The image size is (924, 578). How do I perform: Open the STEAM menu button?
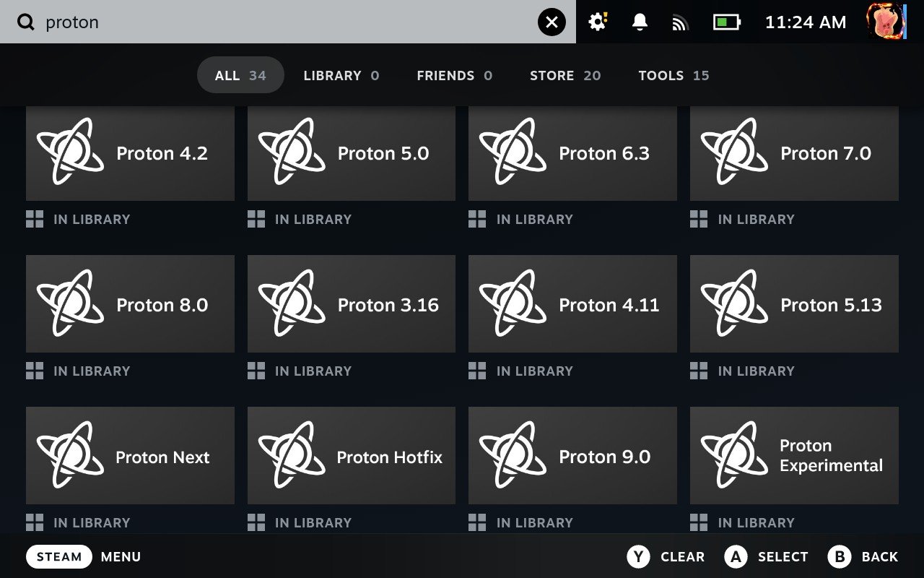click(58, 556)
